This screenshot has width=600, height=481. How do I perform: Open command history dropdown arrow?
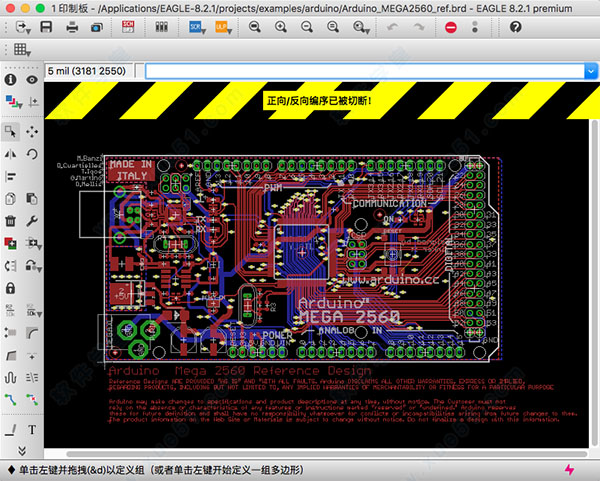coord(591,71)
